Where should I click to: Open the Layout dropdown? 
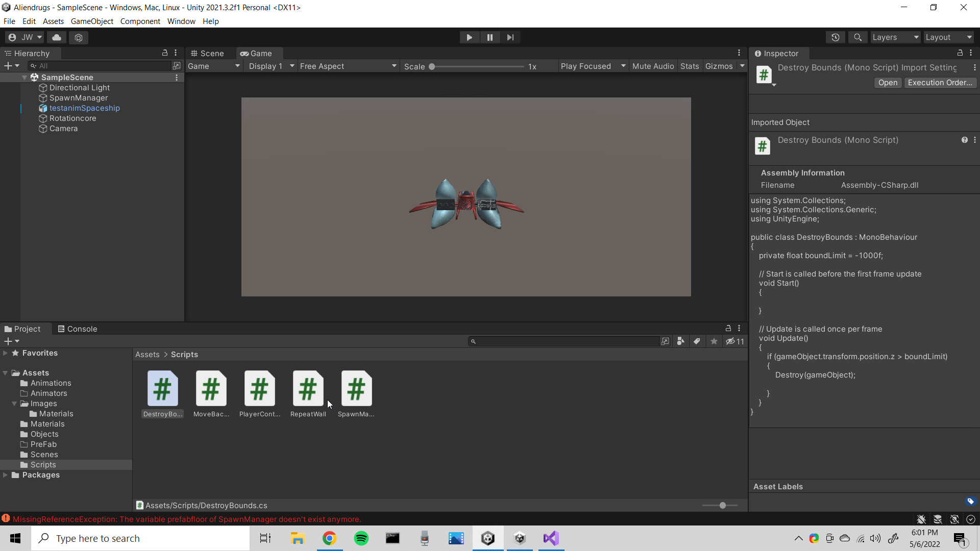[948, 37]
